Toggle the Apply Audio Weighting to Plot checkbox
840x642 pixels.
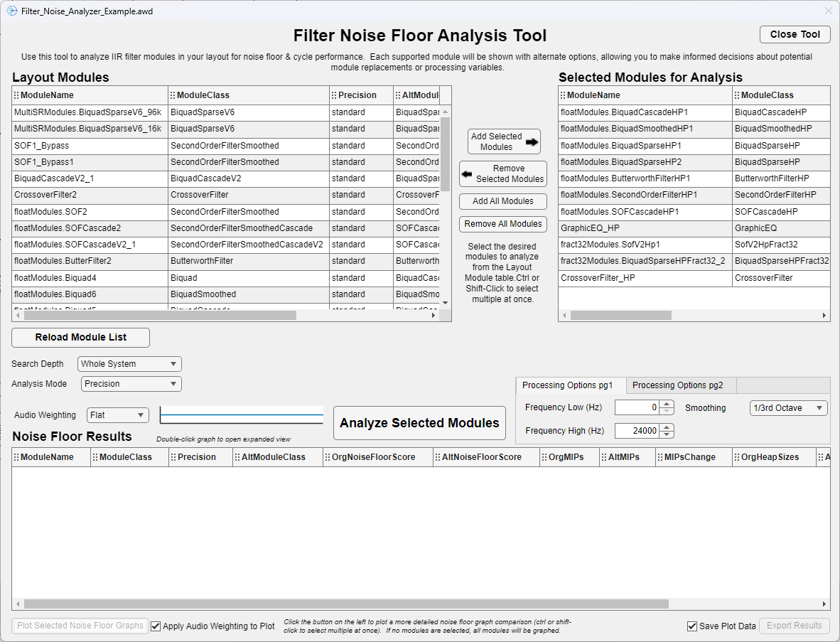coord(156,626)
